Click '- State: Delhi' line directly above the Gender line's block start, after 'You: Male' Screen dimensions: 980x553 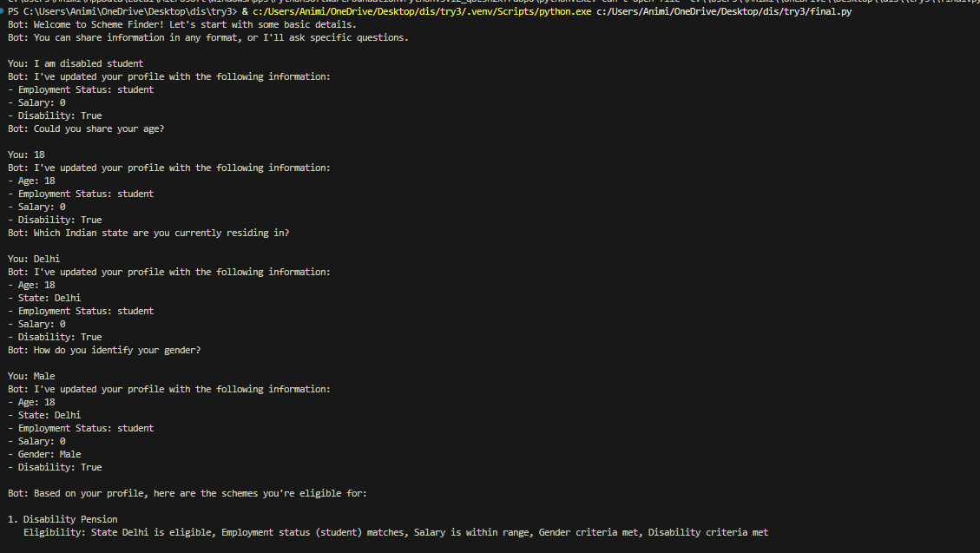pyautogui.click(x=44, y=415)
